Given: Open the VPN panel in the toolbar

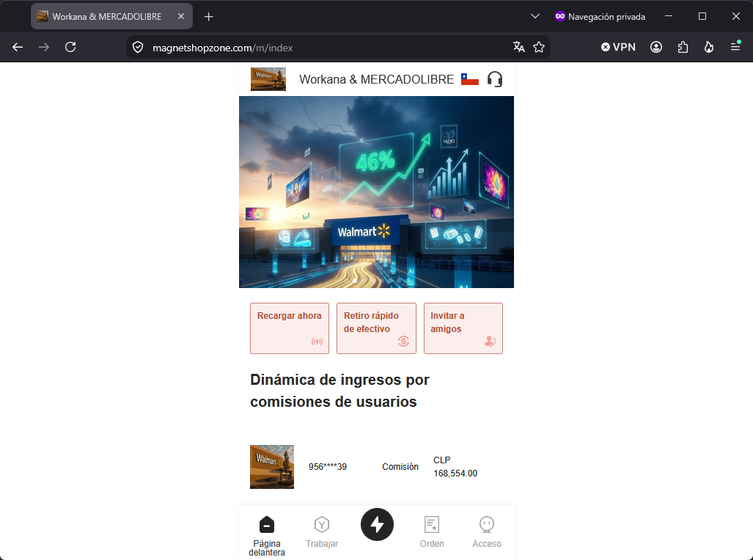Looking at the screenshot, I should [618, 47].
